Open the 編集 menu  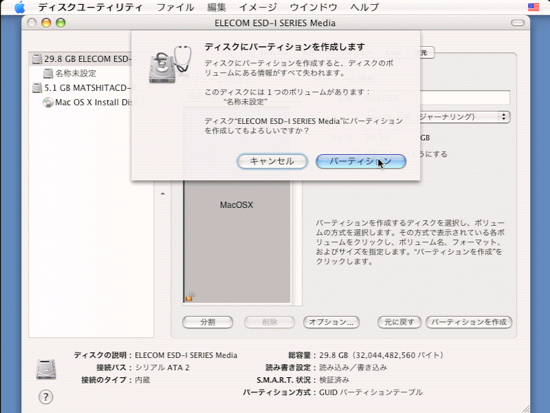[216, 7]
